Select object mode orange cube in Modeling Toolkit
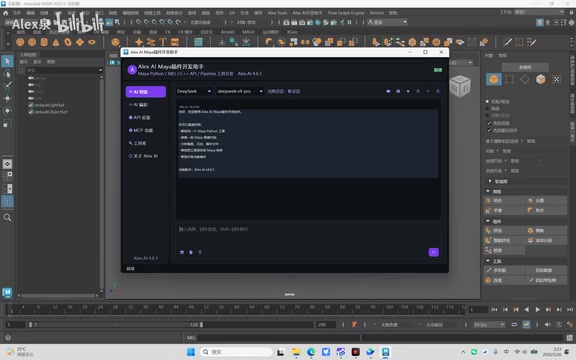Image resolution: width=576 pixels, height=360 pixels. (x=494, y=79)
